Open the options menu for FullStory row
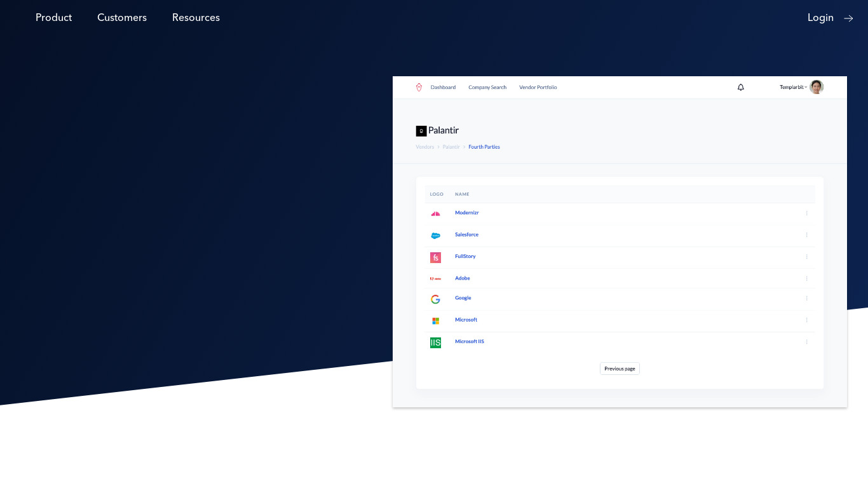Image resolution: width=868 pixels, height=488 pixels. point(807,257)
